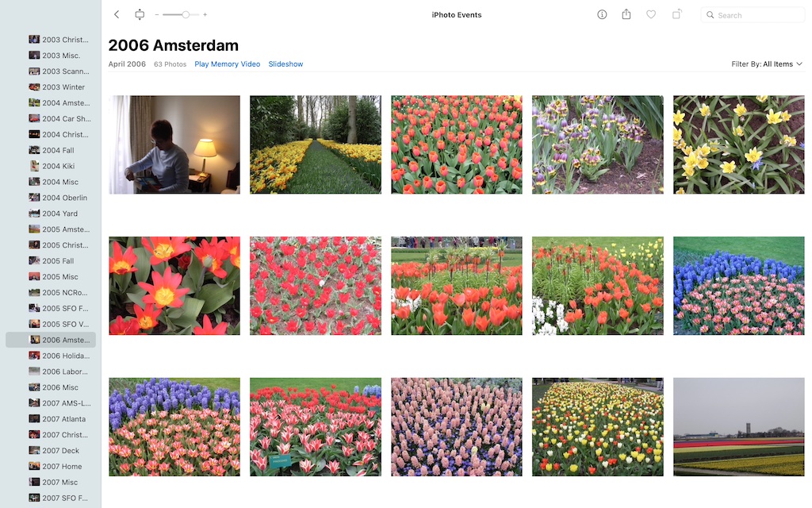Click the Rotate icon in toolbar

pyautogui.click(x=676, y=14)
